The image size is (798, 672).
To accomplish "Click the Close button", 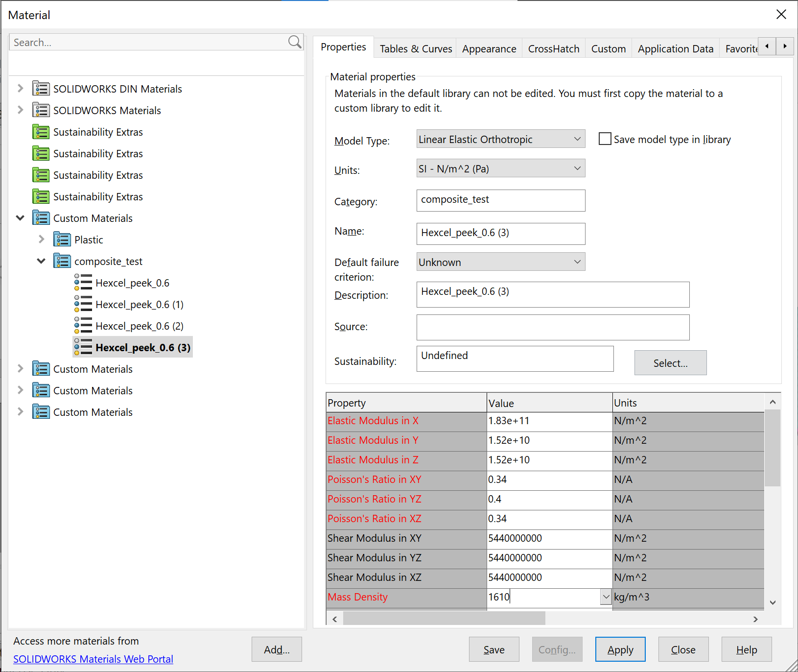I will tap(683, 649).
